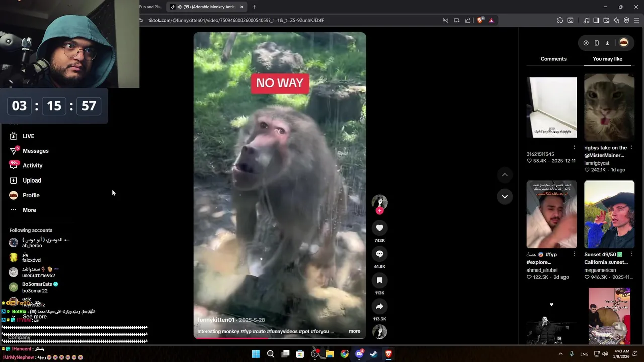644x362 pixels.
Task: Open the creator avatar beside the video
Action: (379, 202)
